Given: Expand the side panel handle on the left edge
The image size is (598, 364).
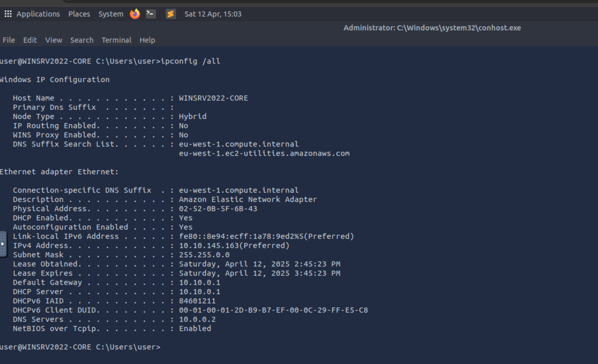Looking at the screenshot, I should point(3,244).
